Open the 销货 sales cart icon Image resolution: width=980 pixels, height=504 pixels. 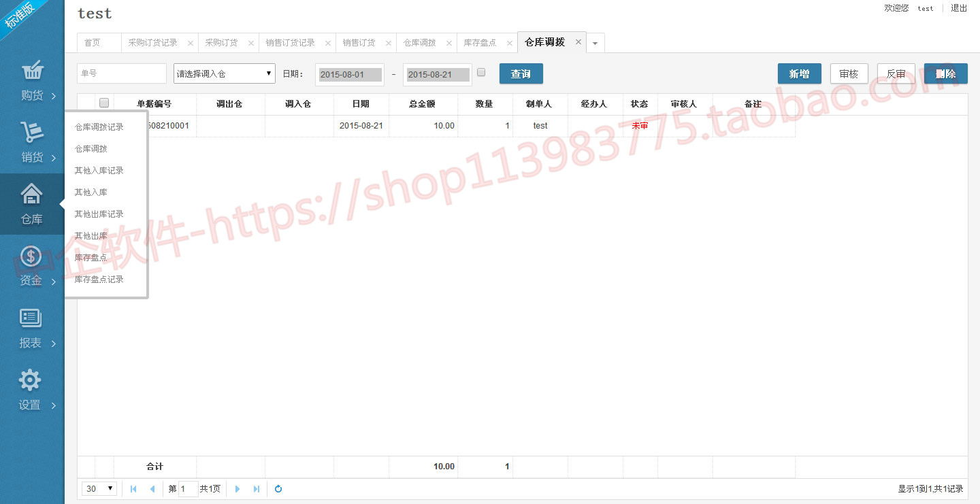pyautogui.click(x=32, y=133)
